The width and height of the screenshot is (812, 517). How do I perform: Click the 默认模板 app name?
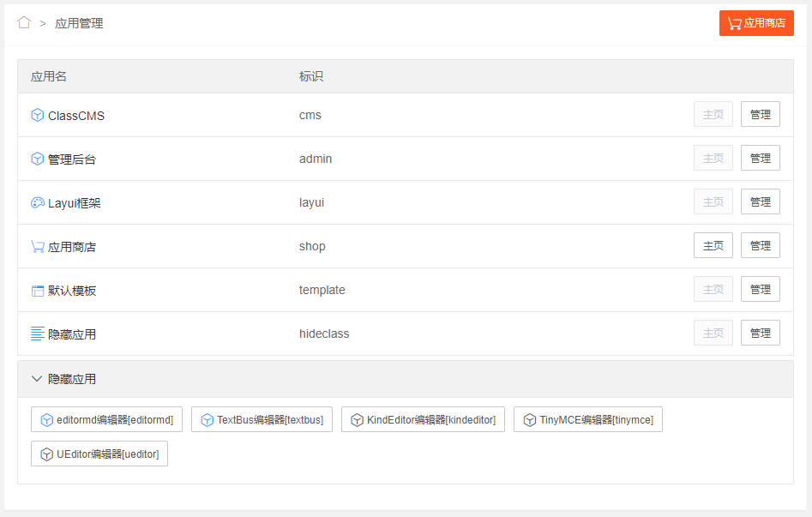click(72, 291)
